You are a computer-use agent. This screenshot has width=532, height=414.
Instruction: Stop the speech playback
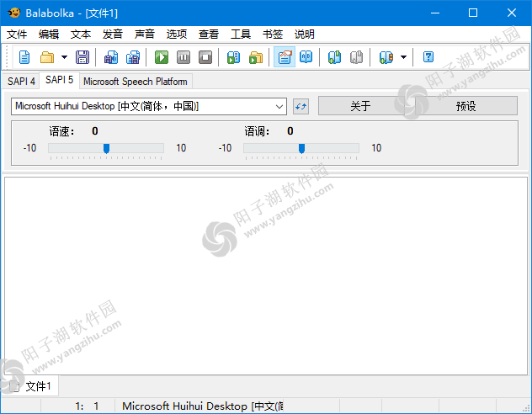tap(205, 57)
